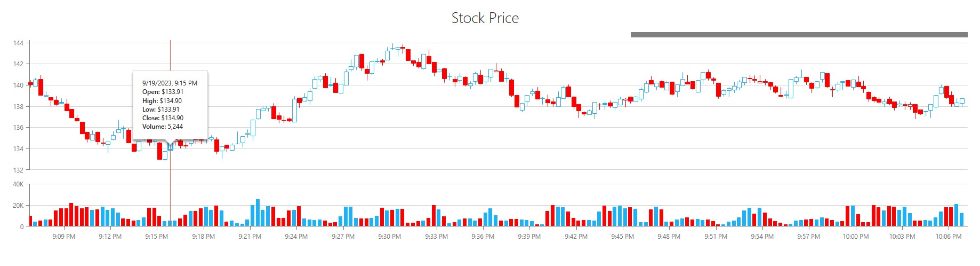Click the "Open: $133.91" tooltip line

(x=163, y=92)
